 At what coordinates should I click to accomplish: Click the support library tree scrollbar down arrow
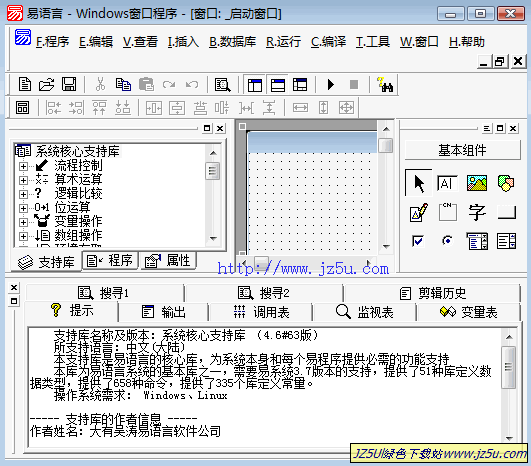(x=213, y=238)
